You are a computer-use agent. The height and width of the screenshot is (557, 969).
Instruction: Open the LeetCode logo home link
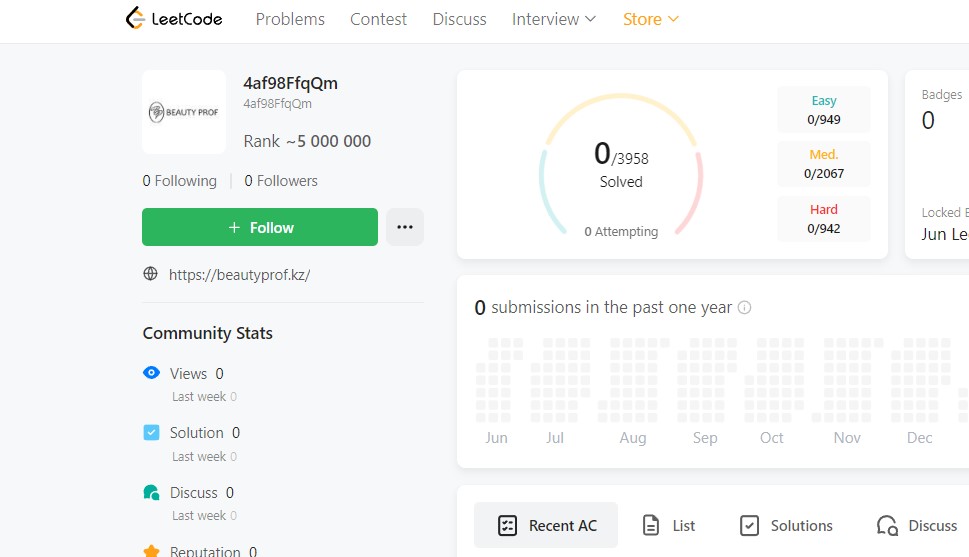pyautogui.click(x=174, y=19)
